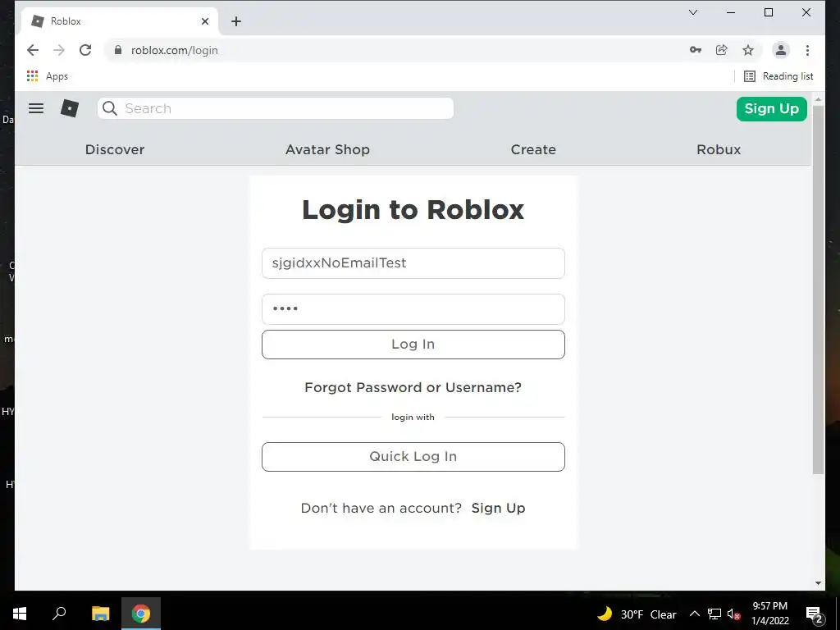Go to the Discover tab

coord(115,149)
